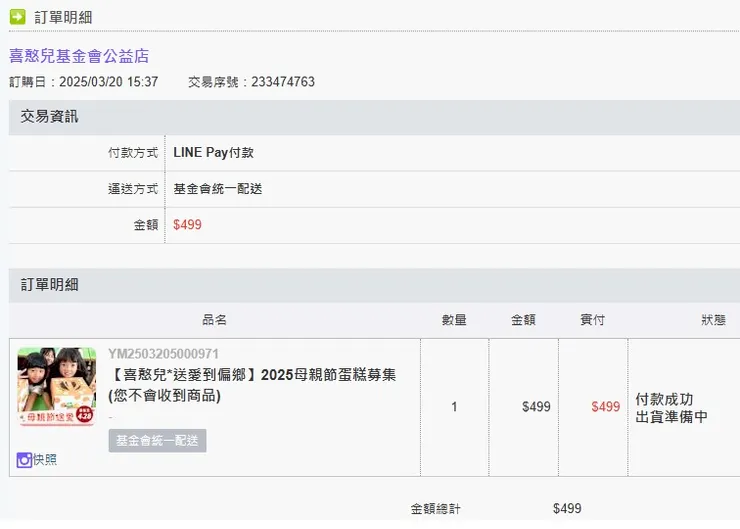Click the black $499 in the 金額 column
Image resolution: width=740 pixels, height=529 pixels.
[x=536, y=407]
